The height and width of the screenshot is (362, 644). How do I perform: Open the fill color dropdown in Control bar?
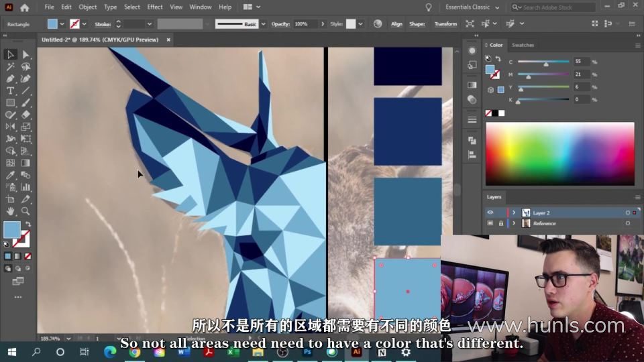pos(62,24)
